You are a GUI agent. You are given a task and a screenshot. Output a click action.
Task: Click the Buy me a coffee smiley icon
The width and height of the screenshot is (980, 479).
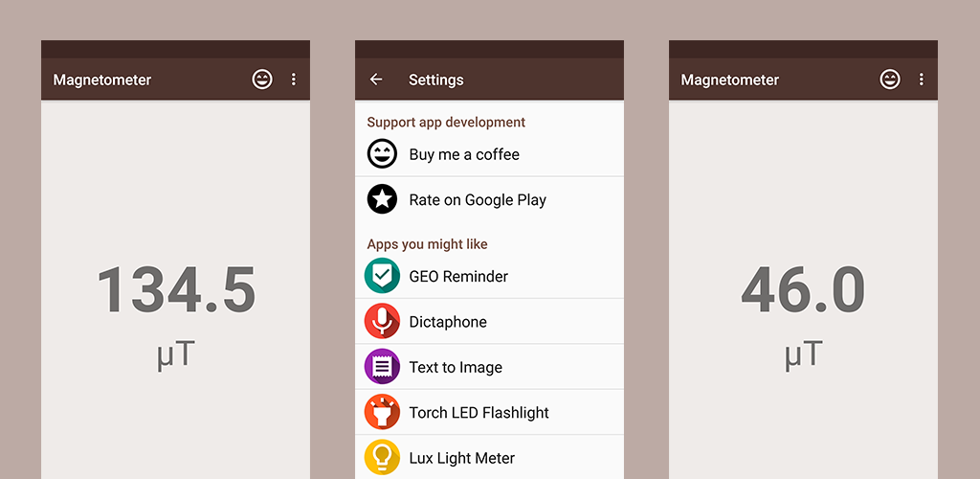(x=382, y=154)
